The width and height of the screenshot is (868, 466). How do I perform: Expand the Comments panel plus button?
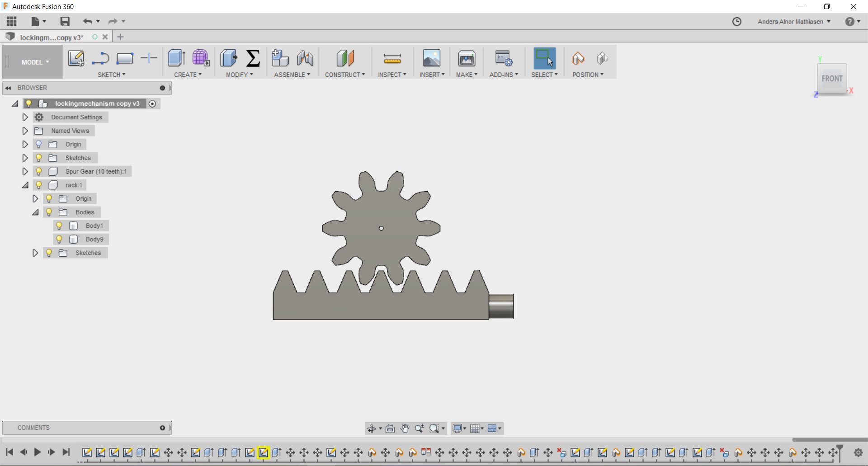pos(162,428)
